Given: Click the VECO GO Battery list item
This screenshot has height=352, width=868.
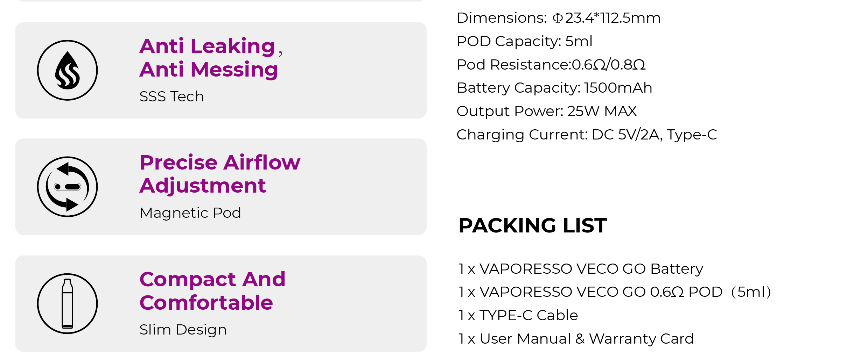Looking at the screenshot, I should pyautogui.click(x=581, y=269).
